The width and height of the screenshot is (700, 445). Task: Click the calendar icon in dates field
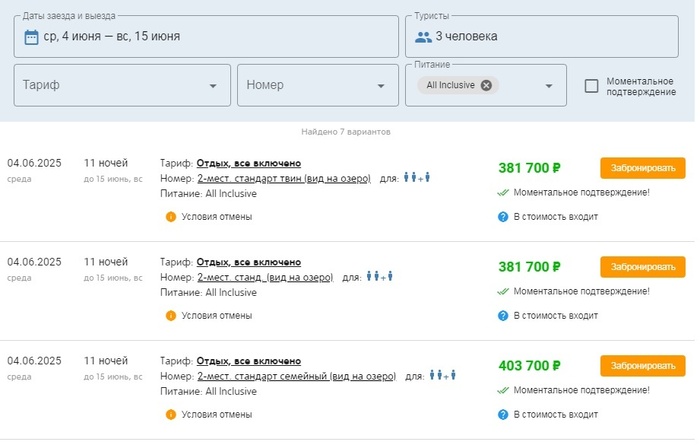coord(31,37)
